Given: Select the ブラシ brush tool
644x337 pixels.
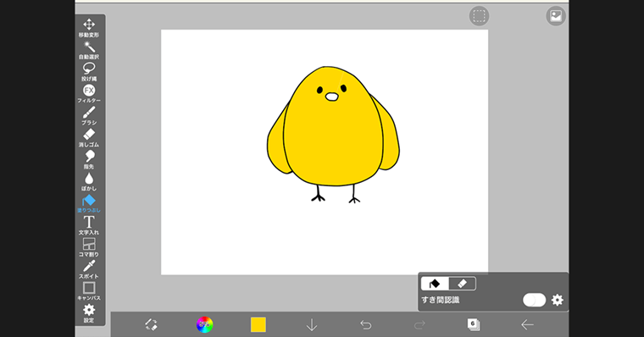Looking at the screenshot, I should coord(89,116).
